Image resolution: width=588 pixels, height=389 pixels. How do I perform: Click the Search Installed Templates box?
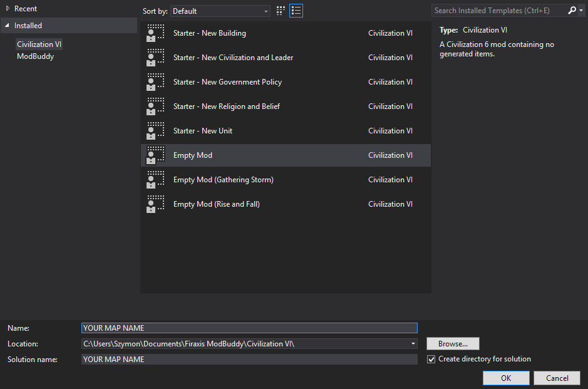(499, 11)
